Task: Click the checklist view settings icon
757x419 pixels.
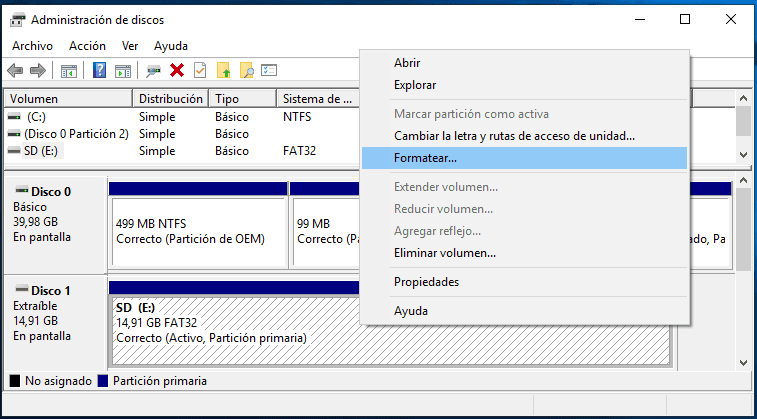Action: [x=268, y=70]
